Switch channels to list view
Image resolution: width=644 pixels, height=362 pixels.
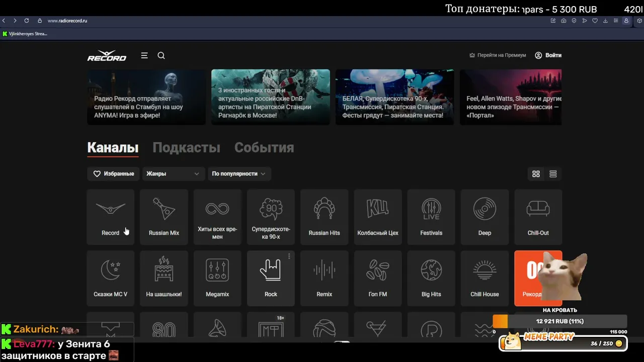click(553, 174)
